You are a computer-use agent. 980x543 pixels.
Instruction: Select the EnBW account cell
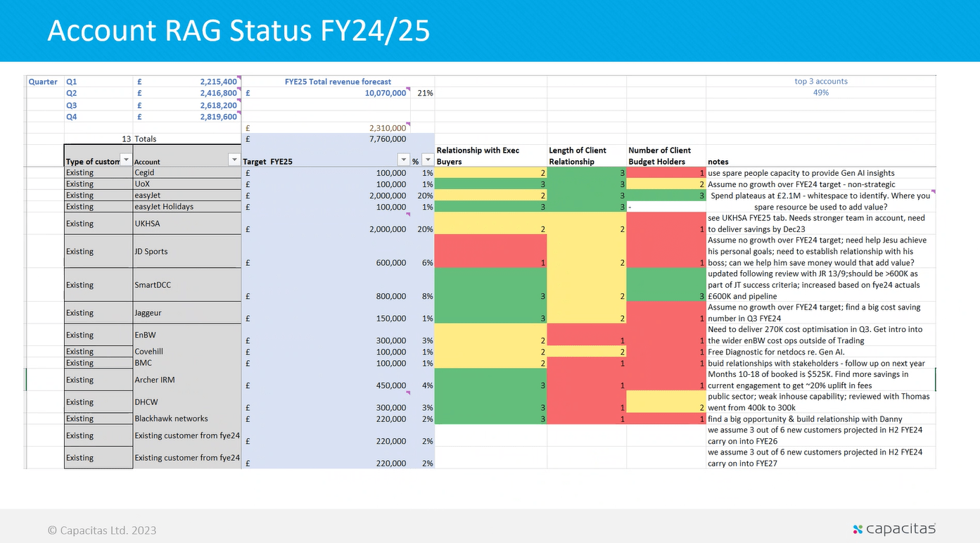(x=187, y=335)
